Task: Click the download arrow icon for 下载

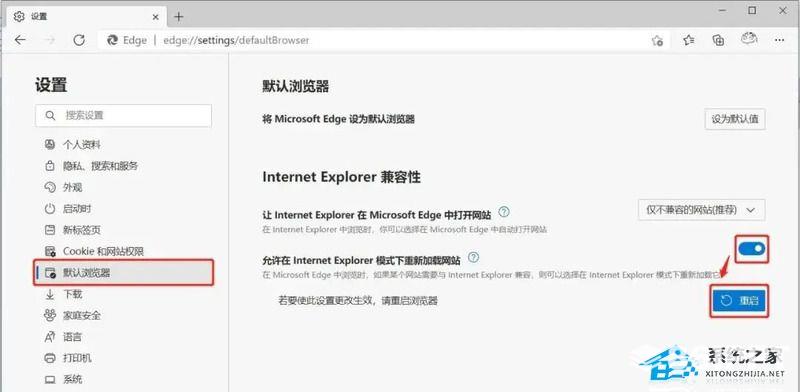Action: click(50, 294)
